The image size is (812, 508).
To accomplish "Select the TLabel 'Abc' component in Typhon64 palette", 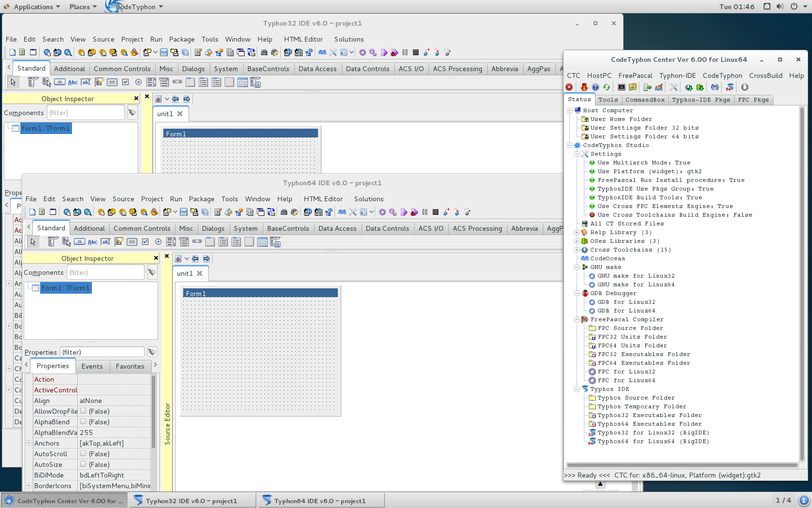I will [x=92, y=242].
